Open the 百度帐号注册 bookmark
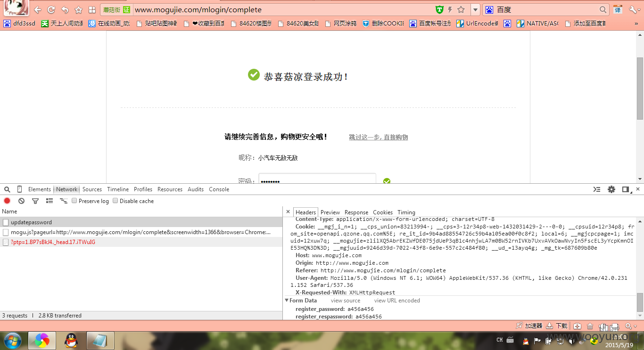 pos(430,23)
